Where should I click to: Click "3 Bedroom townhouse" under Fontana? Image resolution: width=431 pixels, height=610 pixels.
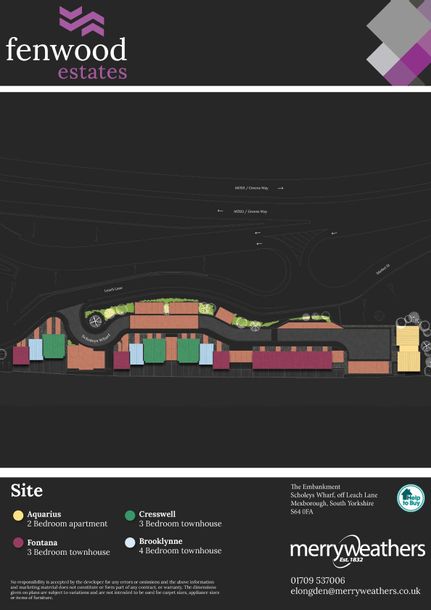[x=68, y=552]
